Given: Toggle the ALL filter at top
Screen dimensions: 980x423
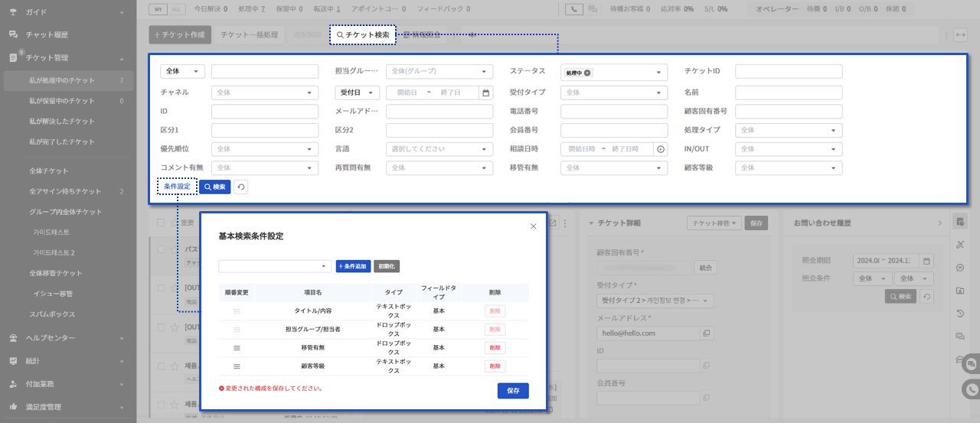Looking at the screenshot, I should click(x=175, y=9).
